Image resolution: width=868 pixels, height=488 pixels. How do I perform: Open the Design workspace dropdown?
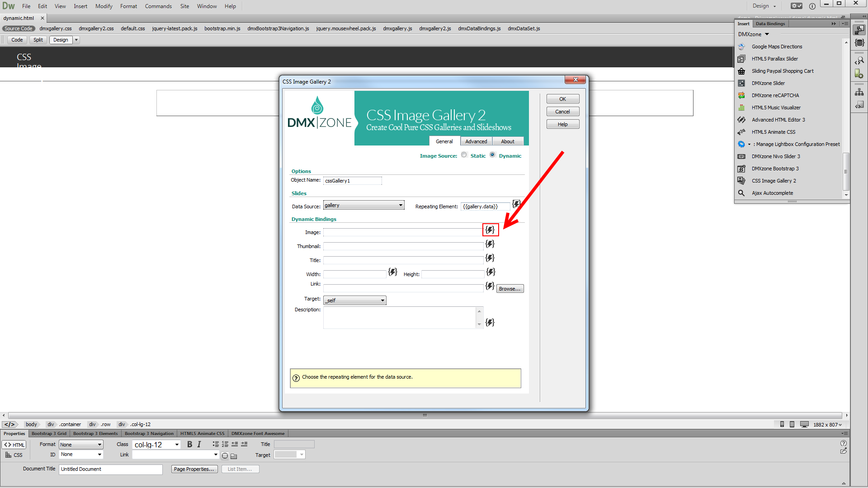(x=764, y=6)
